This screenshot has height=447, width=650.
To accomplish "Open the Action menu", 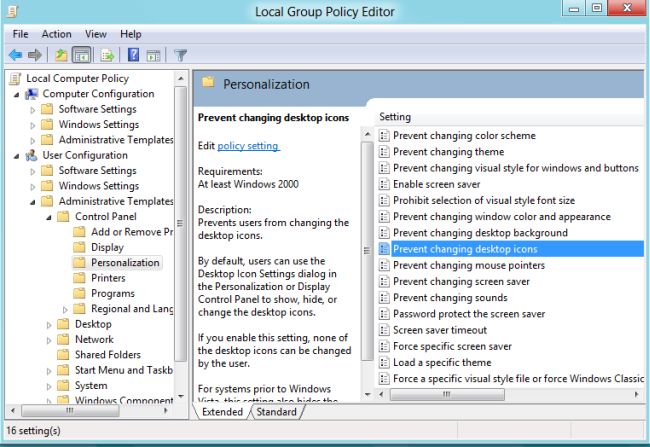I will pyautogui.click(x=56, y=34).
